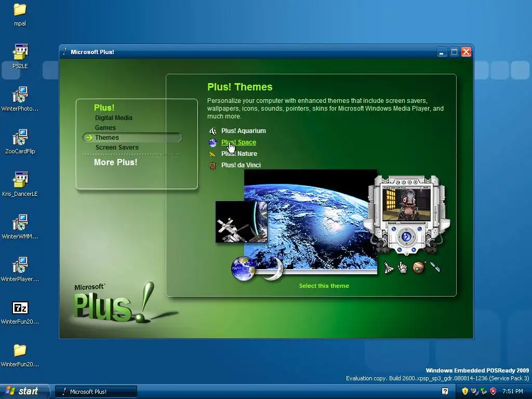Image resolution: width=532 pixels, height=399 pixels.
Task: Open the Windows start menu
Action: click(x=24, y=391)
